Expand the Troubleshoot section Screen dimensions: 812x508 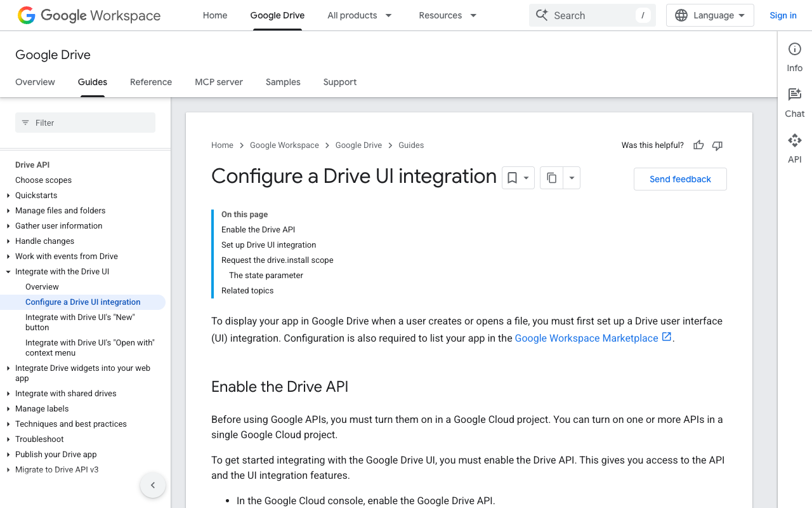pos(8,439)
